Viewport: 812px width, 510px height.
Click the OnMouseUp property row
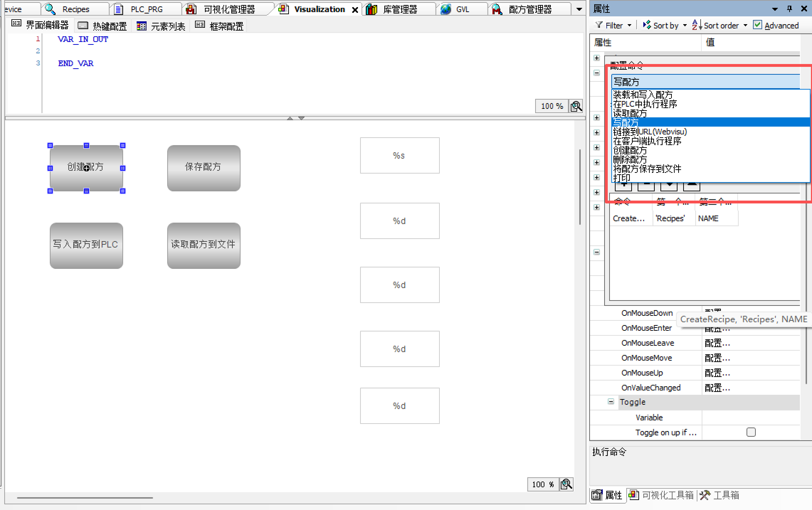[695, 373]
